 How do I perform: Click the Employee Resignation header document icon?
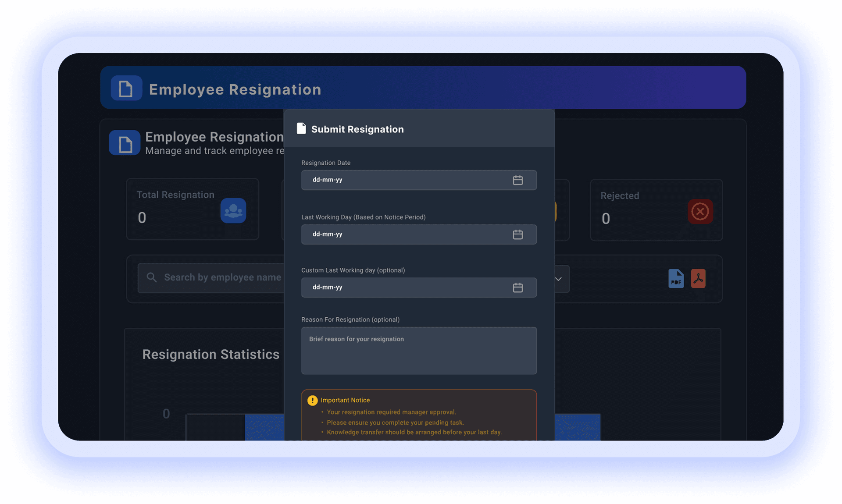126,88
